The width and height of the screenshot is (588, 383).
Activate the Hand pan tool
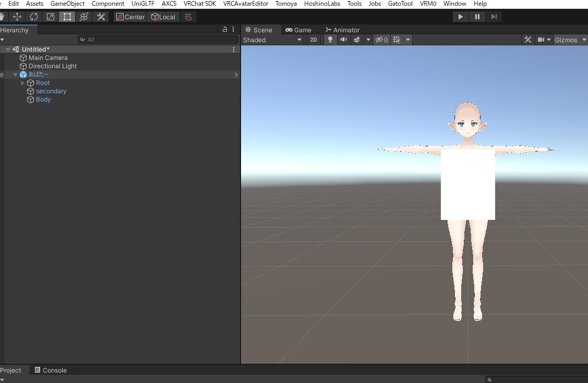(2, 16)
